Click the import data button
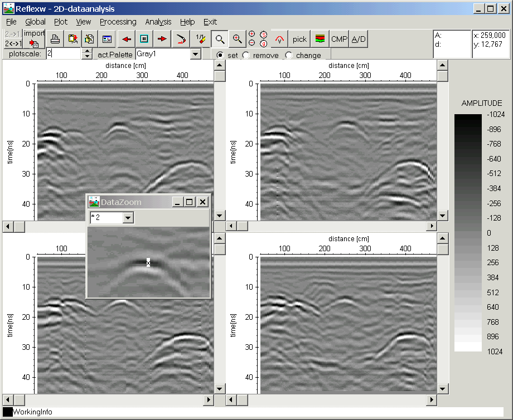The image size is (513, 420). [33, 38]
